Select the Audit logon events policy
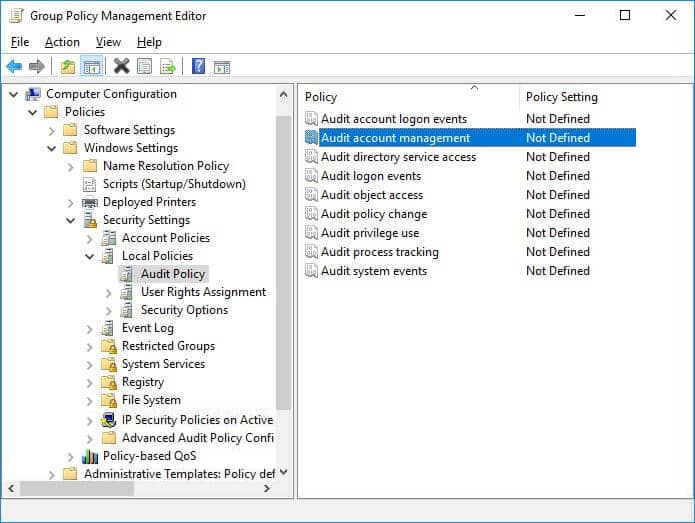Screen dimensions: 695x523 coord(470,176)
